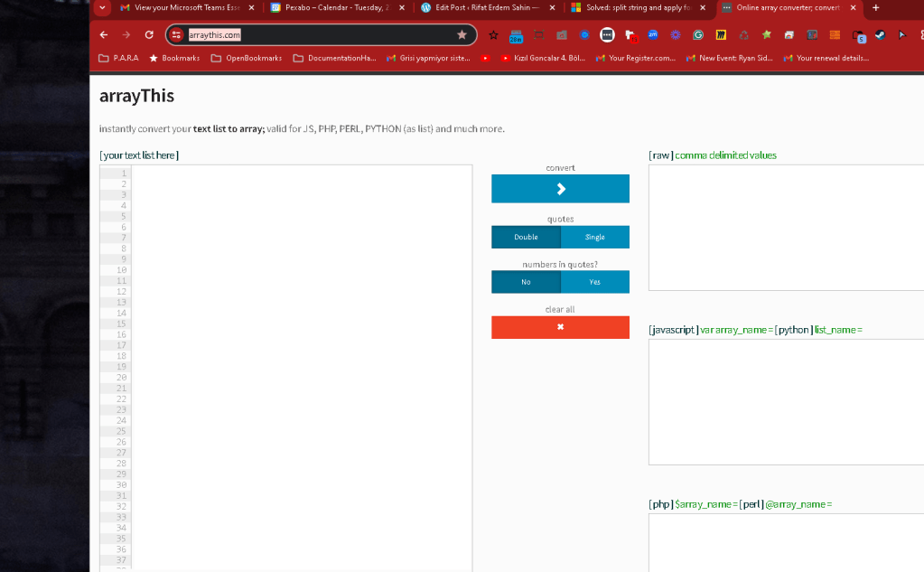Screen dimensions: 924x572
Task: Click the blue convert arrow button
Action: point(560,189)
